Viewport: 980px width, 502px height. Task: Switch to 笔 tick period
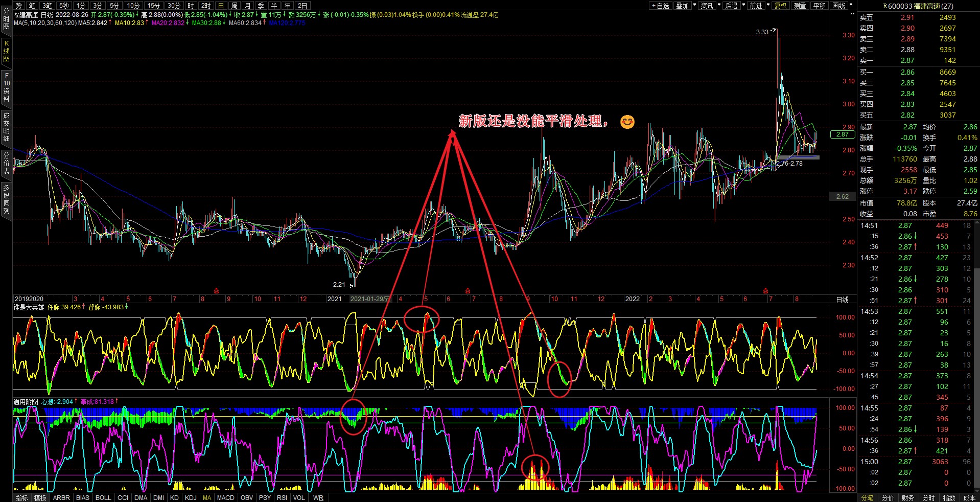pyautogui.click(x=32, y=6)
